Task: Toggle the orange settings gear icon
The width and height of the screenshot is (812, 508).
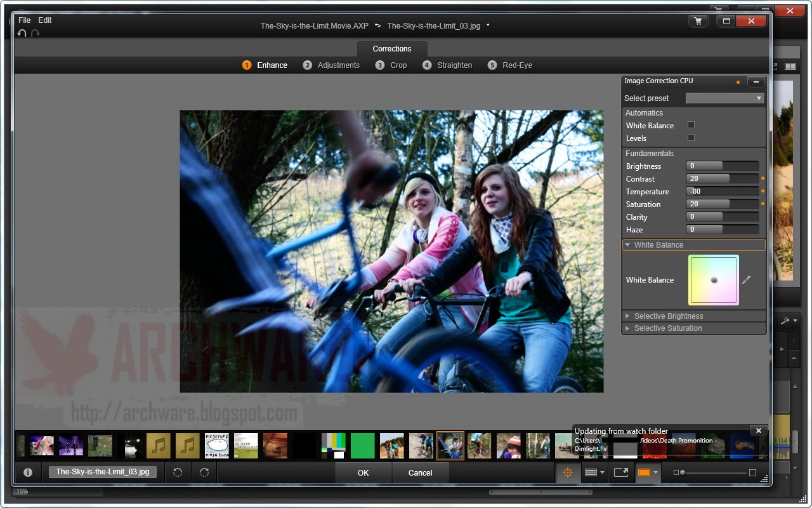Action: [568, 472]
